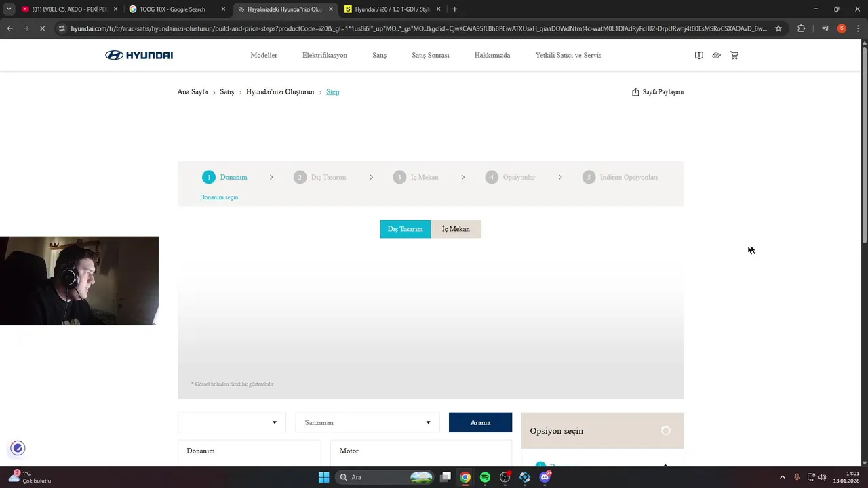Click the Donanım seçin text
Screen dimensions: 868x488
(x=219, y=197)
